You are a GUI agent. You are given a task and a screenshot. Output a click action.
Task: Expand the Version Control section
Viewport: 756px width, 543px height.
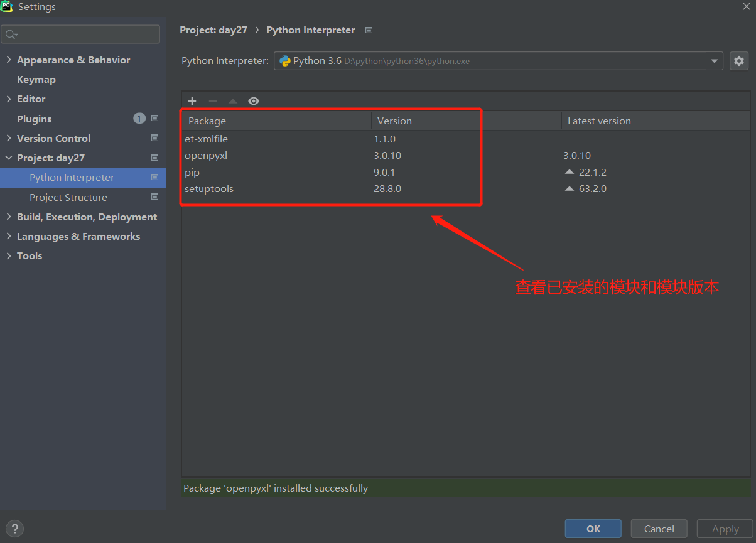coord(9,138)
